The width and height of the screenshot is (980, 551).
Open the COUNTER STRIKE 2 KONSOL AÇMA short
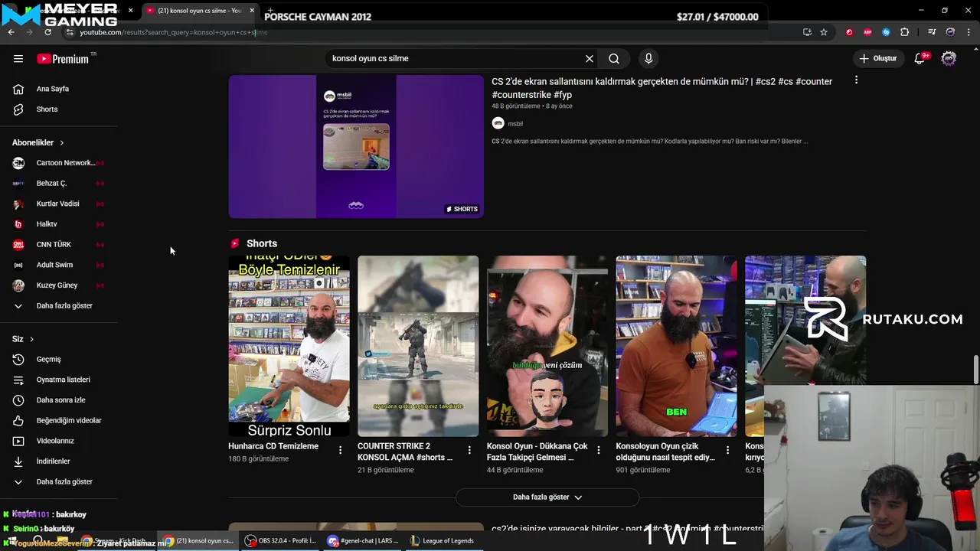coord(418,346)
